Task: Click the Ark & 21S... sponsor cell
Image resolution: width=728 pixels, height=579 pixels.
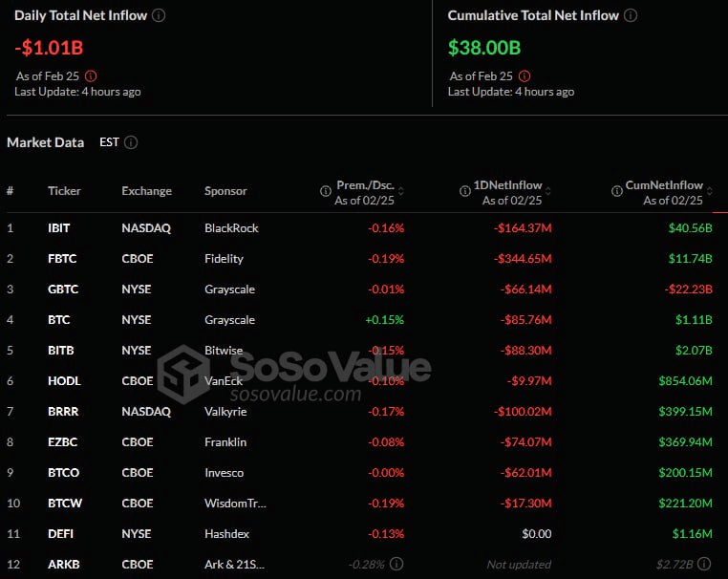Action: tap(234, 564)
